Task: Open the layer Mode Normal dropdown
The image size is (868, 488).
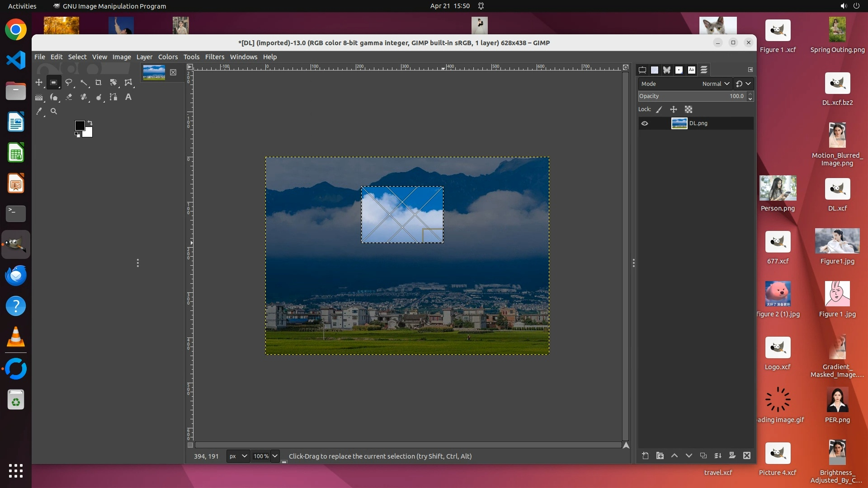Action: tap(716, 84)
